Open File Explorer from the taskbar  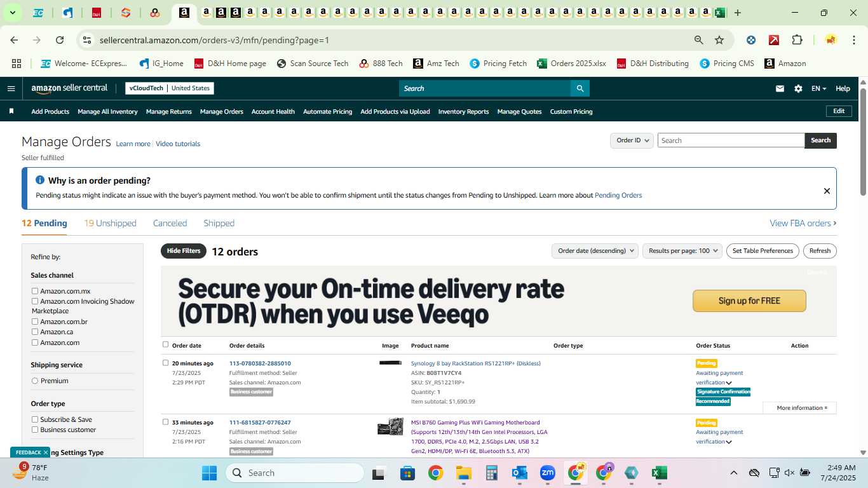pyautogui.click(x=463, y=473)
